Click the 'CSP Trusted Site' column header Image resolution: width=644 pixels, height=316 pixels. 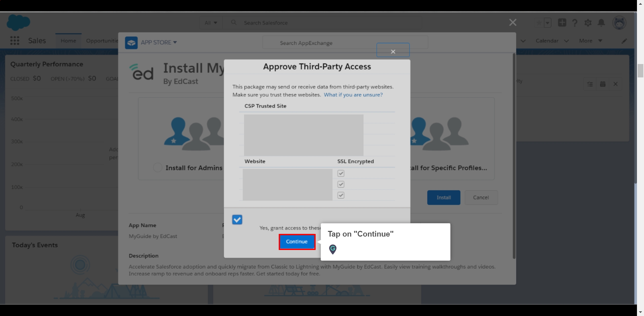point(265,106)
